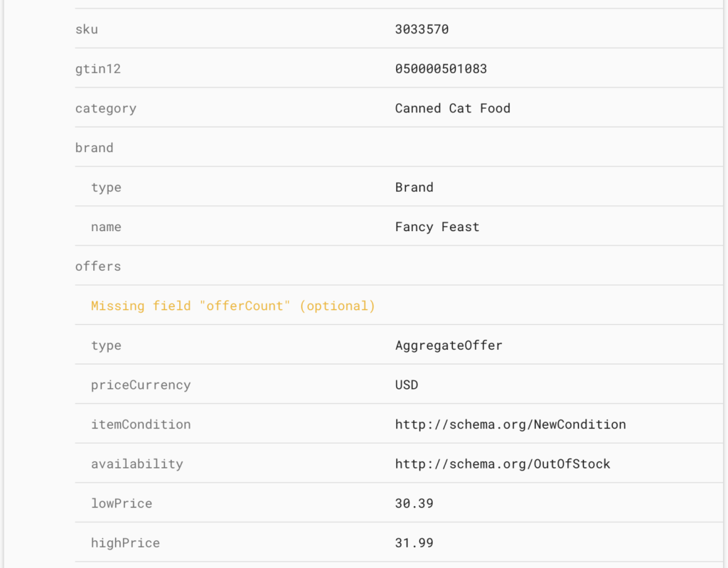Click the USD priceCurrency value
This screenshot has height=568, width=728.
(x=407, y=385)
